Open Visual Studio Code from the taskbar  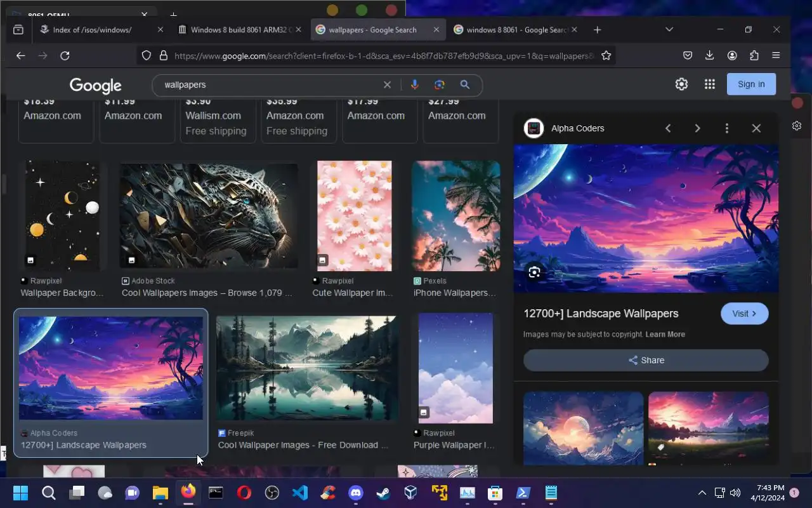(x=299, y=493)
